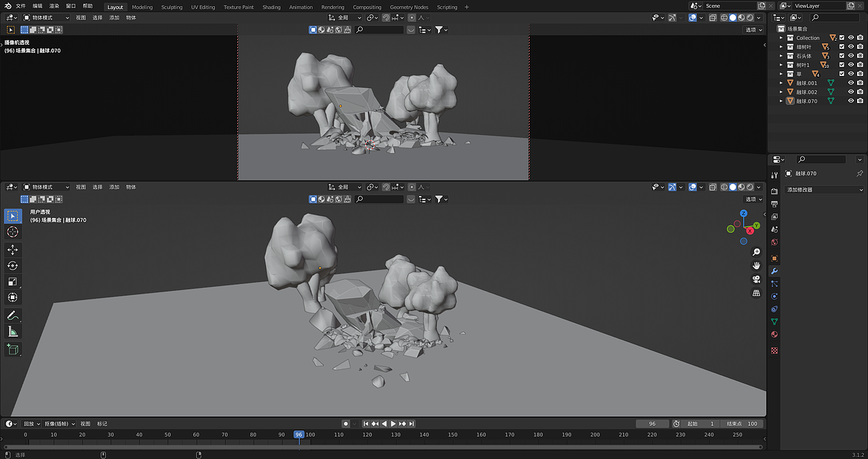Open shading options dropdown in lower viewport
Viewport: 868px width, 459px height.
point(758,187)
